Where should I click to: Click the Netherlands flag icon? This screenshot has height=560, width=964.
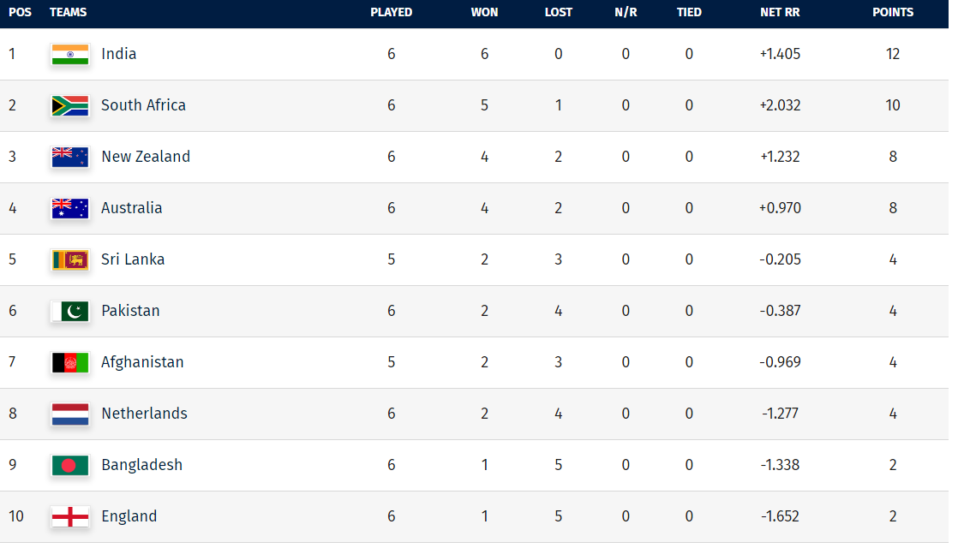click(x=69, y=414)
